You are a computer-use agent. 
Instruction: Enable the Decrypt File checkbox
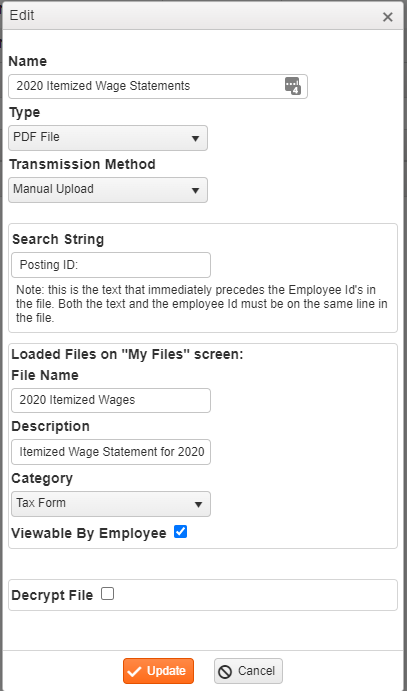107,594
